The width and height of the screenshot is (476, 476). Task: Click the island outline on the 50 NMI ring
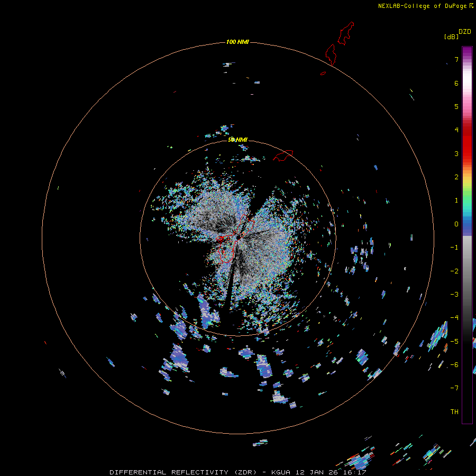tap(283, 155)
